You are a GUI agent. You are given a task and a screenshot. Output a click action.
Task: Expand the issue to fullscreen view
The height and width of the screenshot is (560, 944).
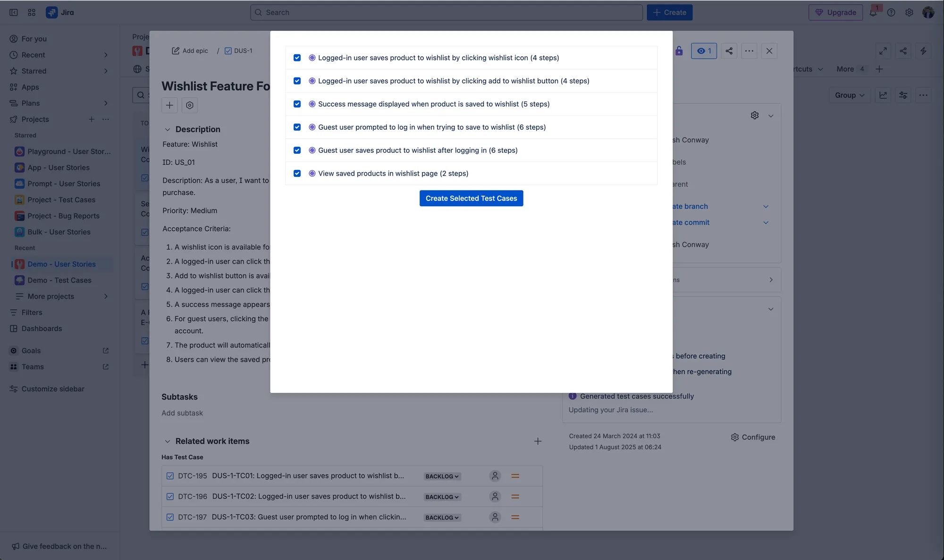tap(884, 51)
